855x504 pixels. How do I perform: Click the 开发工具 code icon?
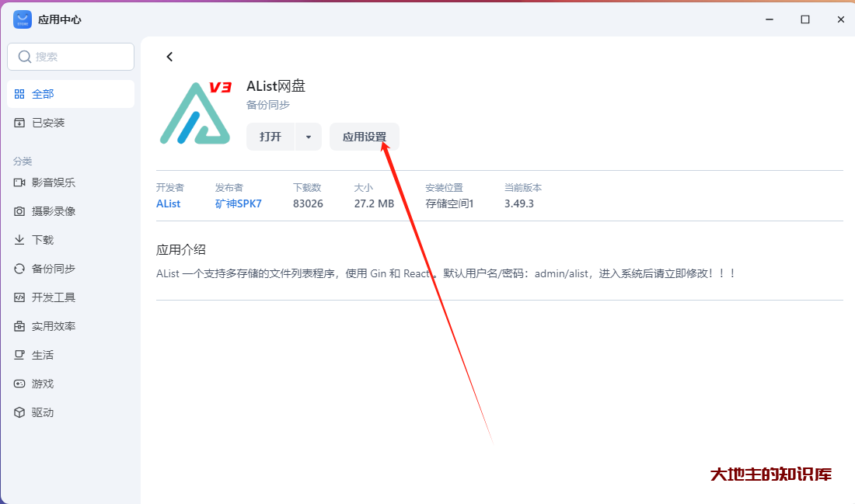pos(19,297)
